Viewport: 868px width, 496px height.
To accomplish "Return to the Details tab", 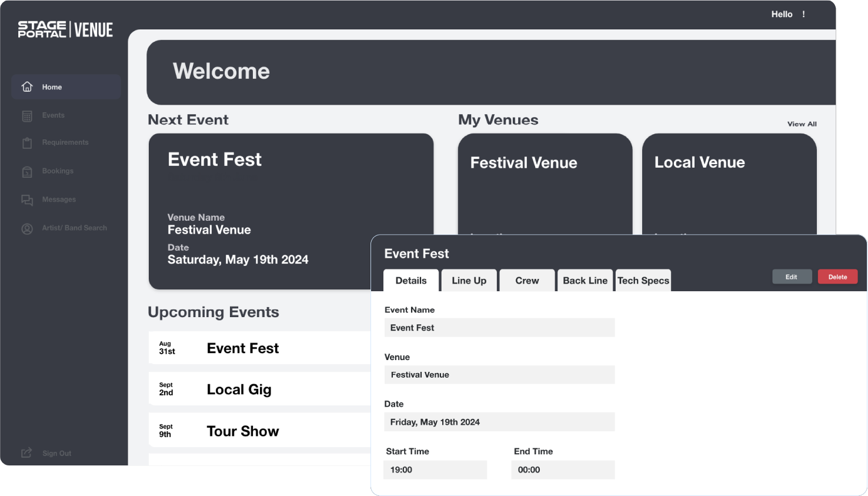I will click(410, 281).
